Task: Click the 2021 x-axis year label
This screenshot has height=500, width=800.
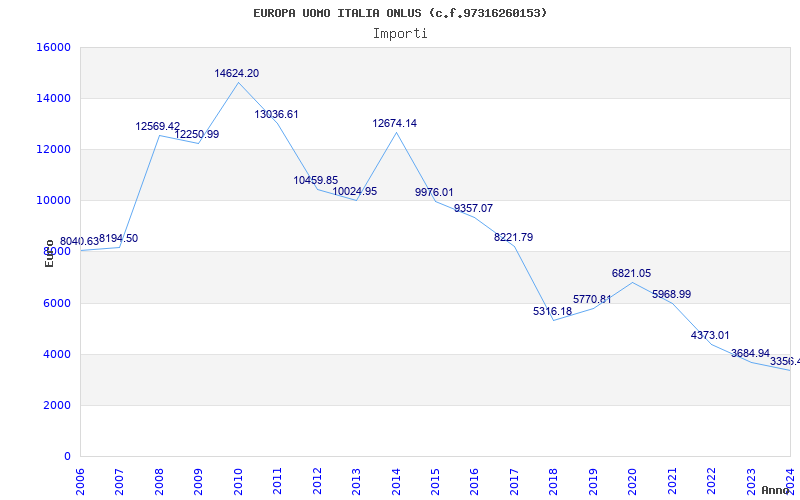Action: point(672,481)
